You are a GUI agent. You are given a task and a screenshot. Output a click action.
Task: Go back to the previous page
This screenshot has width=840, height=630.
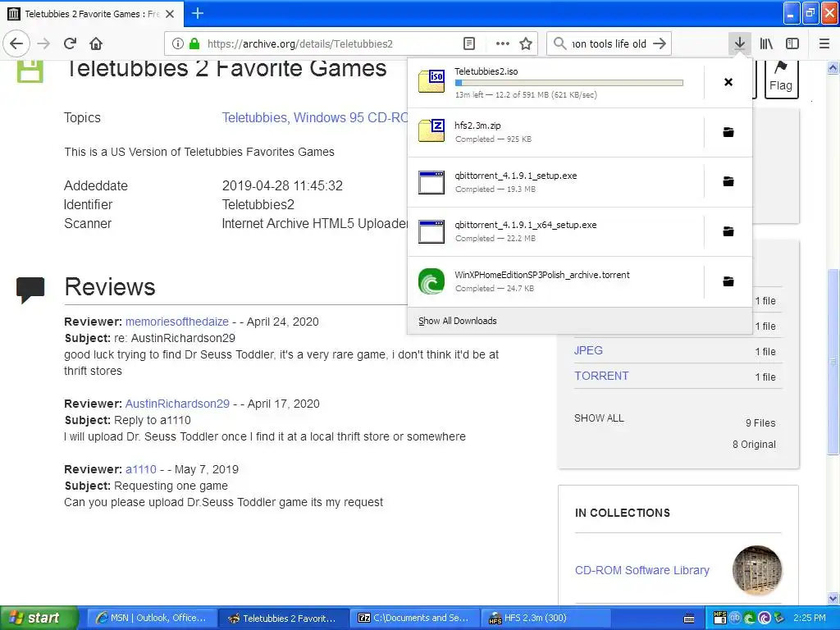click(x=16, y=43)
